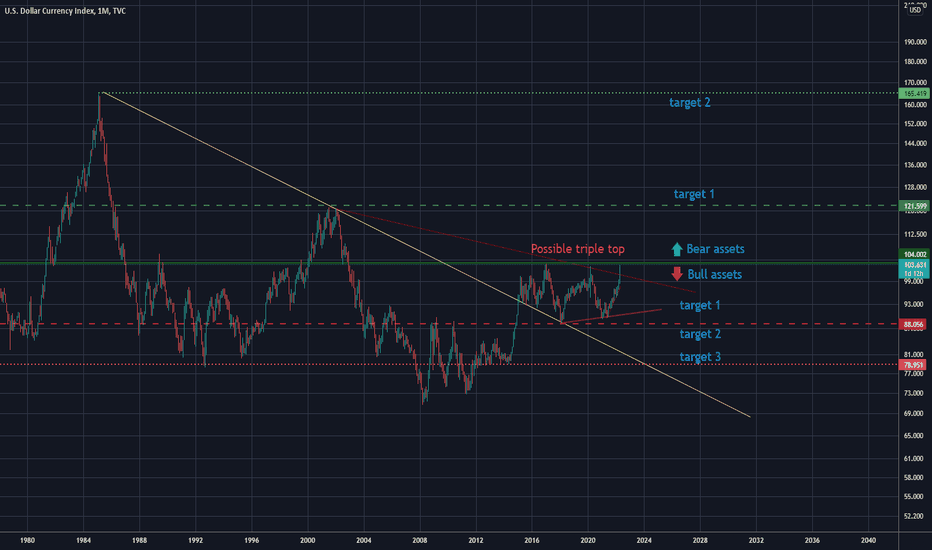The image size is (932, 550).
Task: Click the 73.000 price axis label
Action: pos(914,393)
